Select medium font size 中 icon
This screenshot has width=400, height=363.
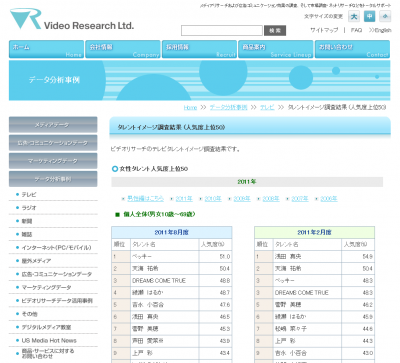click(369, 16)
